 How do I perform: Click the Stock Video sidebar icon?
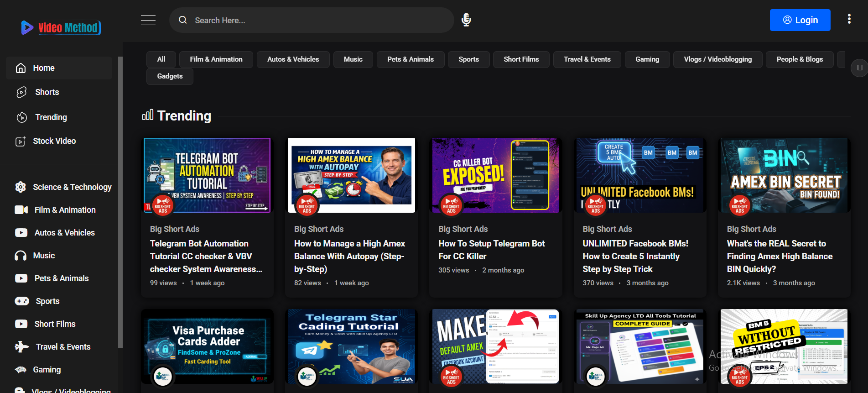tap(21, 141)
